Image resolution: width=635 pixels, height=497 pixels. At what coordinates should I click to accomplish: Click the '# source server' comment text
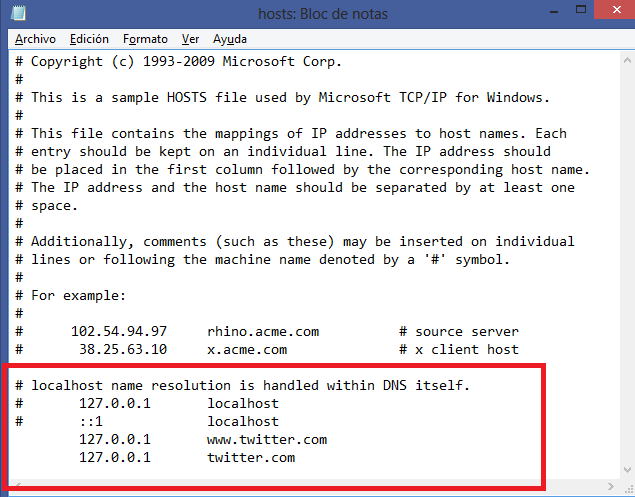click(458, 332)
